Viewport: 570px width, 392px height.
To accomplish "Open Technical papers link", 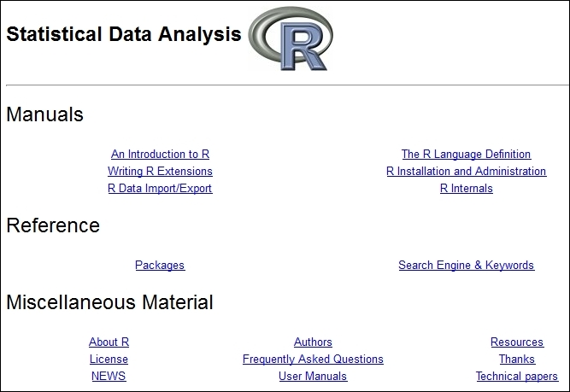I will coord(517,376).
